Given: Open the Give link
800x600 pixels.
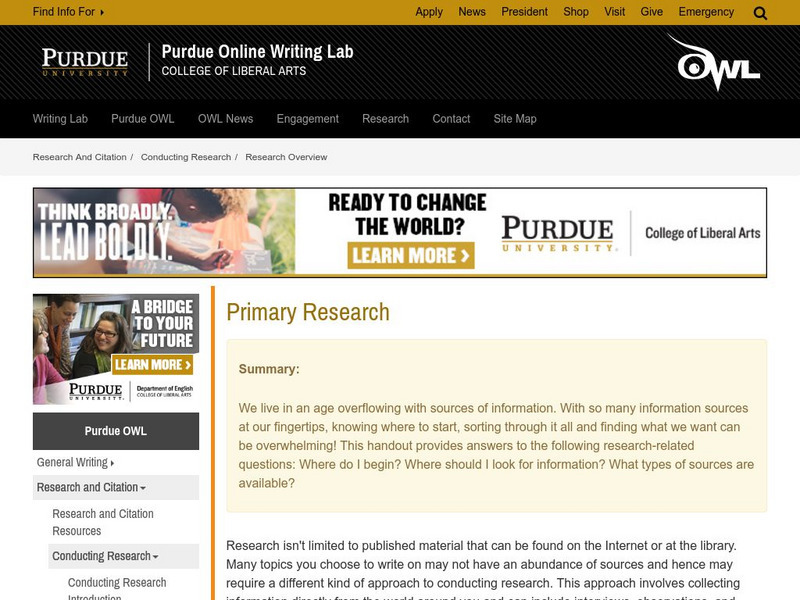Looking at the screenshot, I should (652, 12).
